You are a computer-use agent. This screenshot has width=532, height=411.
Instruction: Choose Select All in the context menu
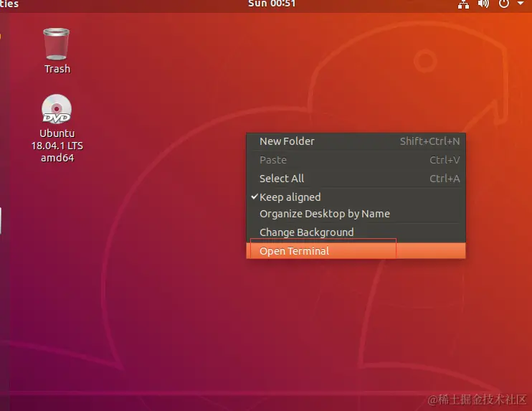(x=356, y=179)
